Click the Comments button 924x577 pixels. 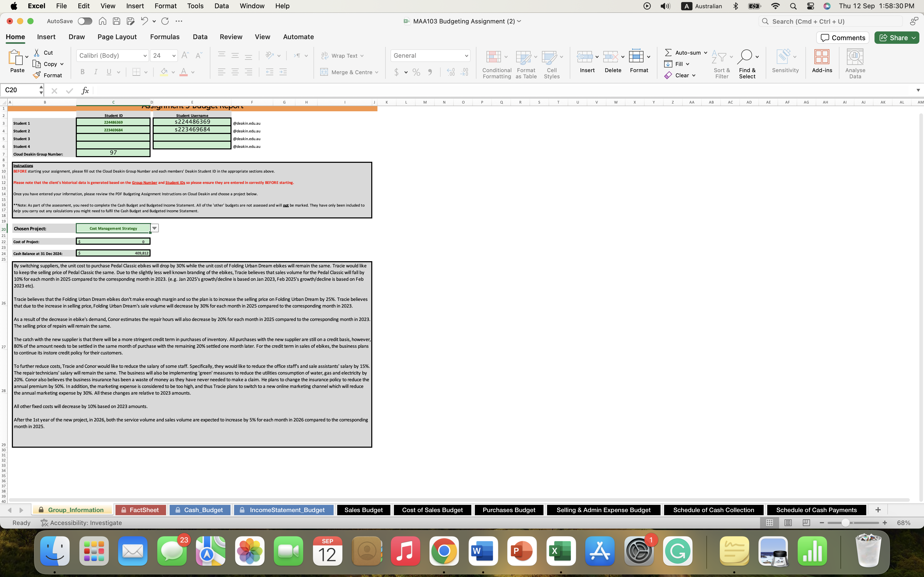(x=842, y=37)
